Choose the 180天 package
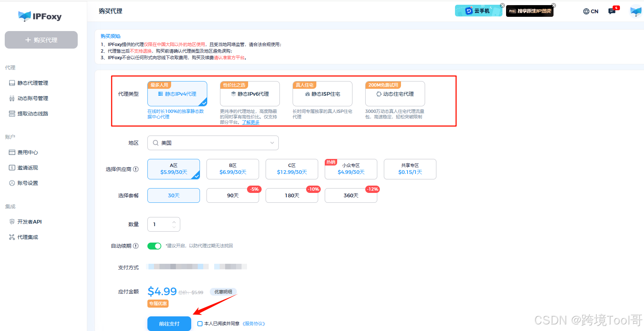This screenshot has width=644, height=331. coord(292,195)
